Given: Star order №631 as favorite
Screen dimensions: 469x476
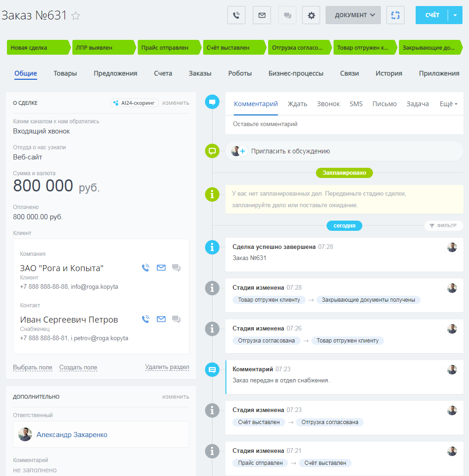Looking at the screenshot, I should tap(76, 15).
